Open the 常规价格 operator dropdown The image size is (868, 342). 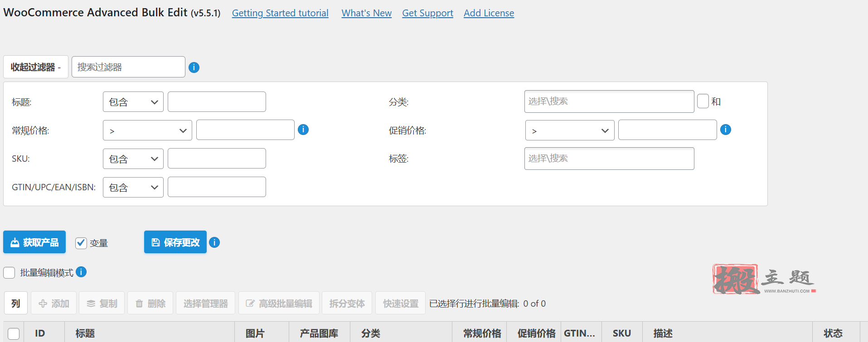147,130
